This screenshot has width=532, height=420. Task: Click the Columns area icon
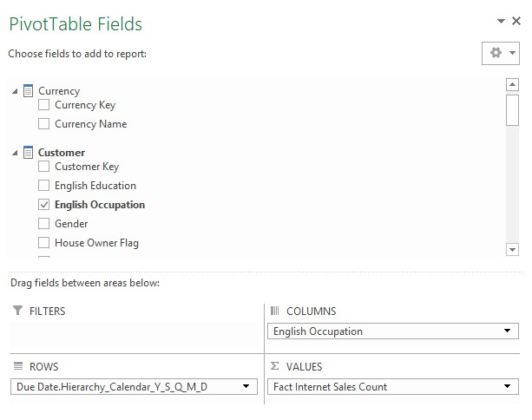[x=275, y=311]
